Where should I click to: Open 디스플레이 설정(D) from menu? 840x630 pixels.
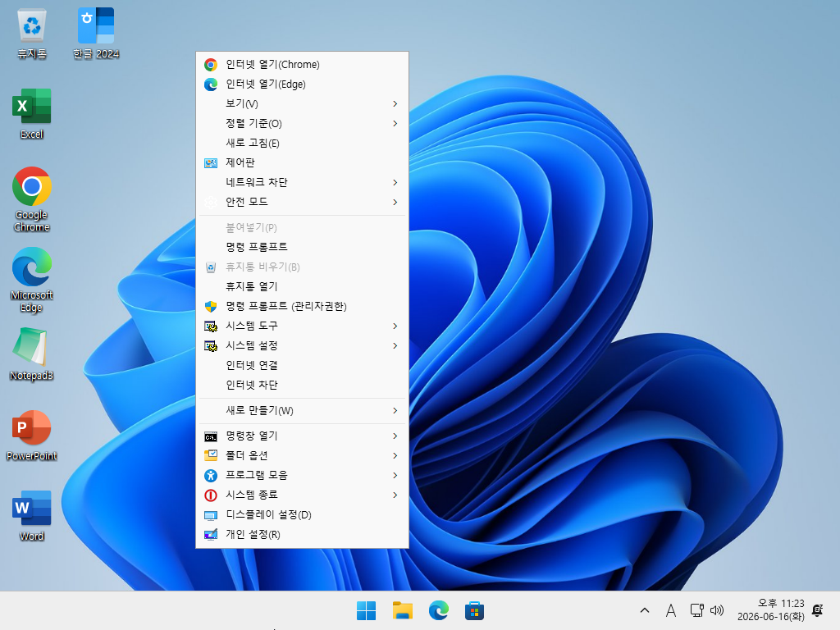(x=302, y=515)
